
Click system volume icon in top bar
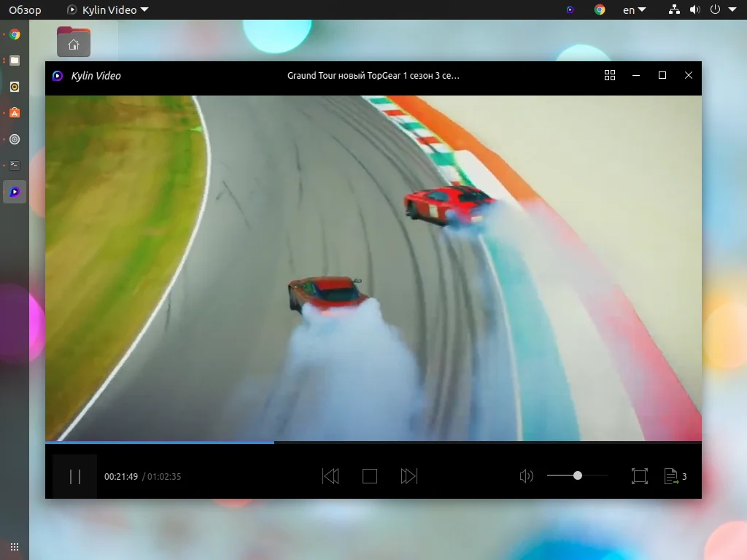(695, 9)
